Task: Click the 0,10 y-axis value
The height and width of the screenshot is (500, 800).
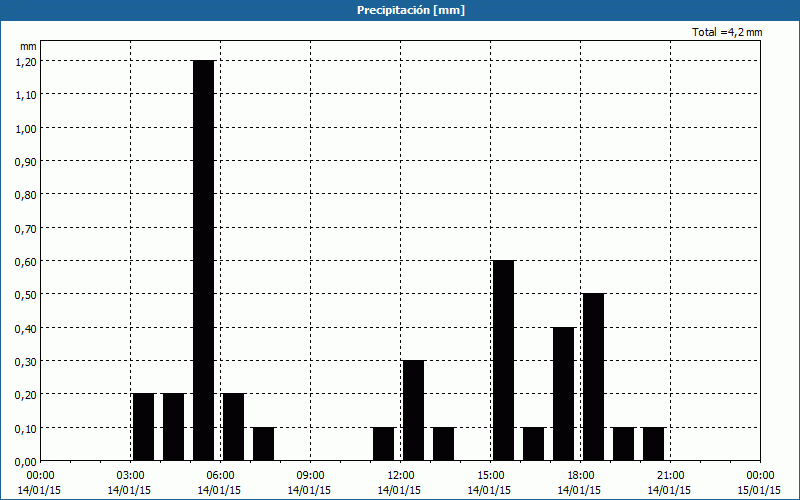Action: click(26, 428)
